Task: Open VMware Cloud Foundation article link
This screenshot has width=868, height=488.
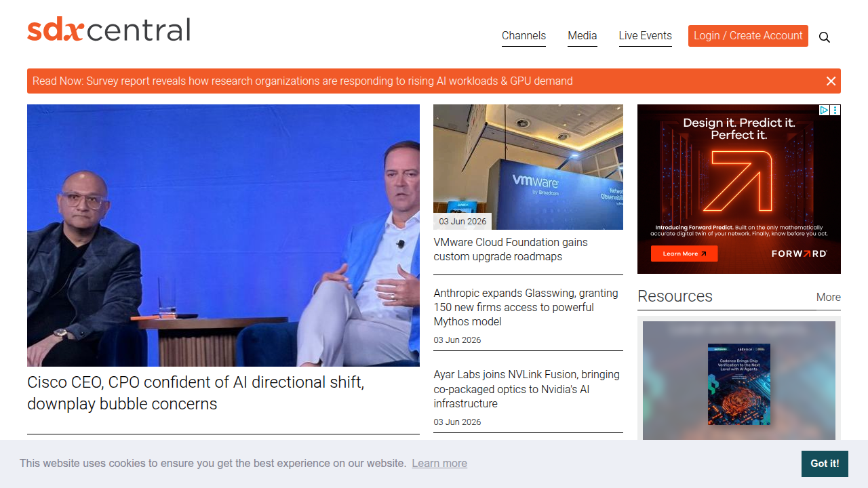Action: [x=511, y=249]
